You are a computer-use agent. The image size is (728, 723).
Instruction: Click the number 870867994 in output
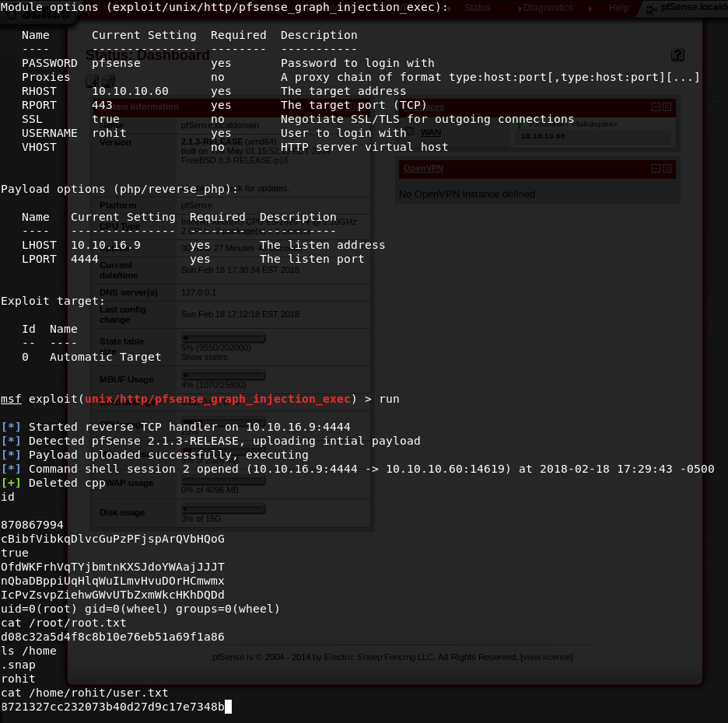32,525
